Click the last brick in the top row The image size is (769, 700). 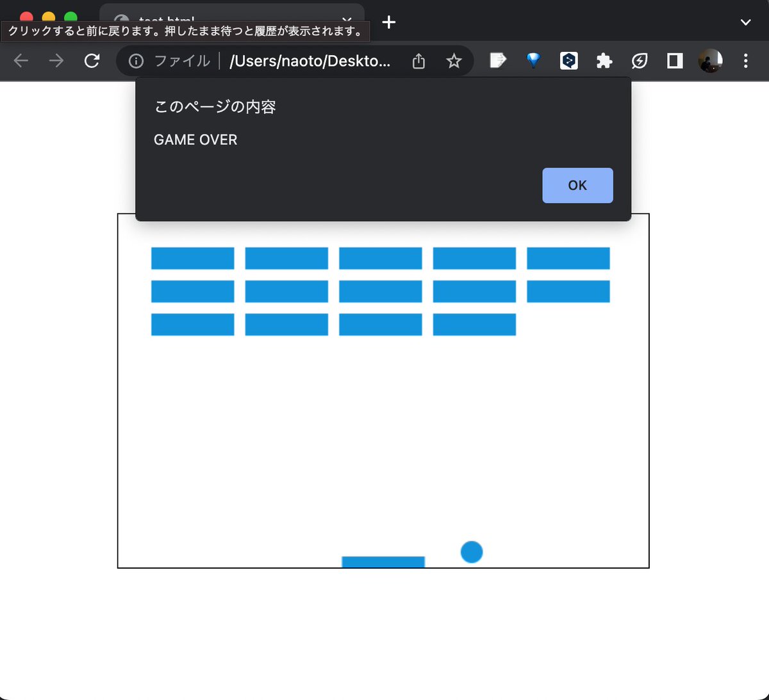568,258
